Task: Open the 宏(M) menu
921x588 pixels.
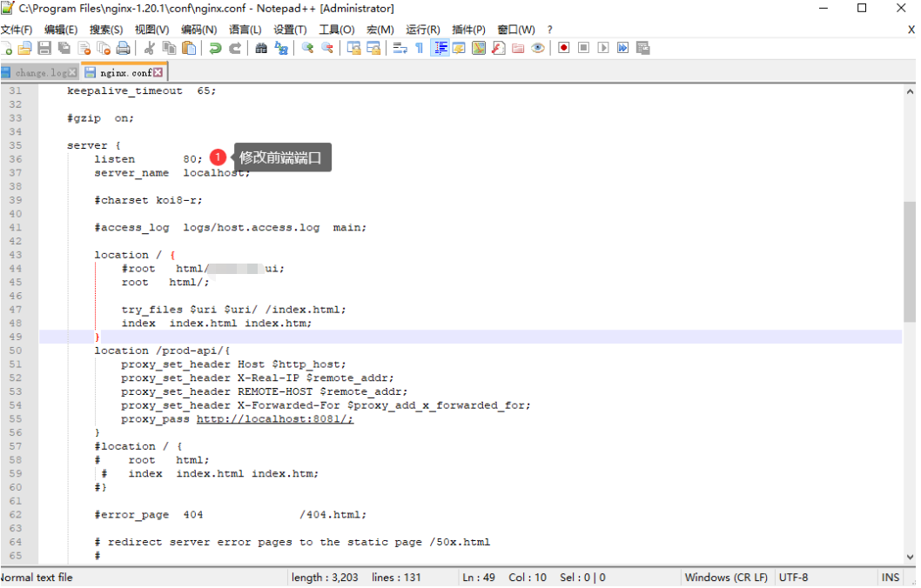Action: tap(380, 29)
